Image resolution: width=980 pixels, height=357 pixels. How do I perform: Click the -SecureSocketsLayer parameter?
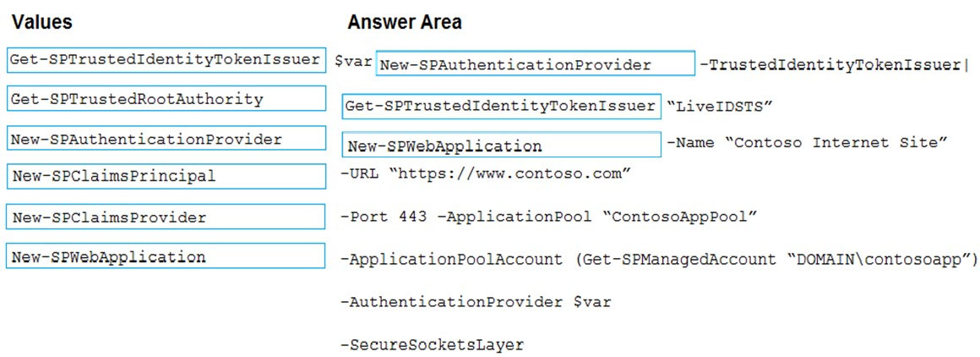click(432, 344)
